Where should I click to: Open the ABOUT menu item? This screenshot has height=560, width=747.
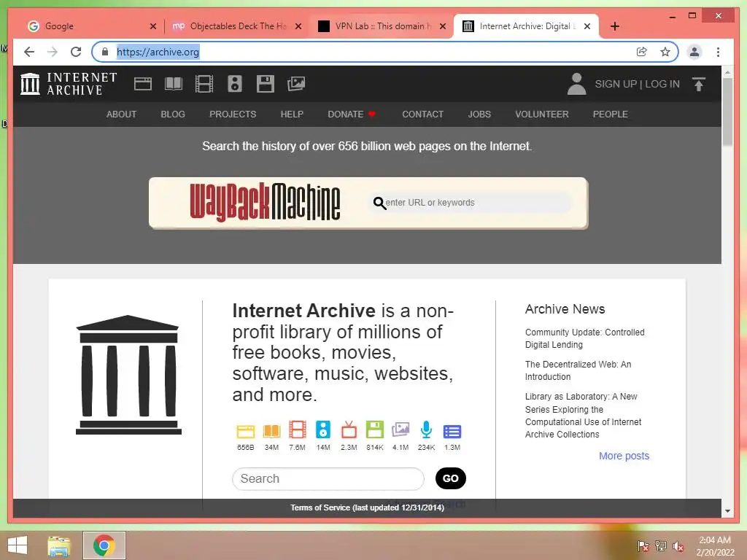coord(122,114)
